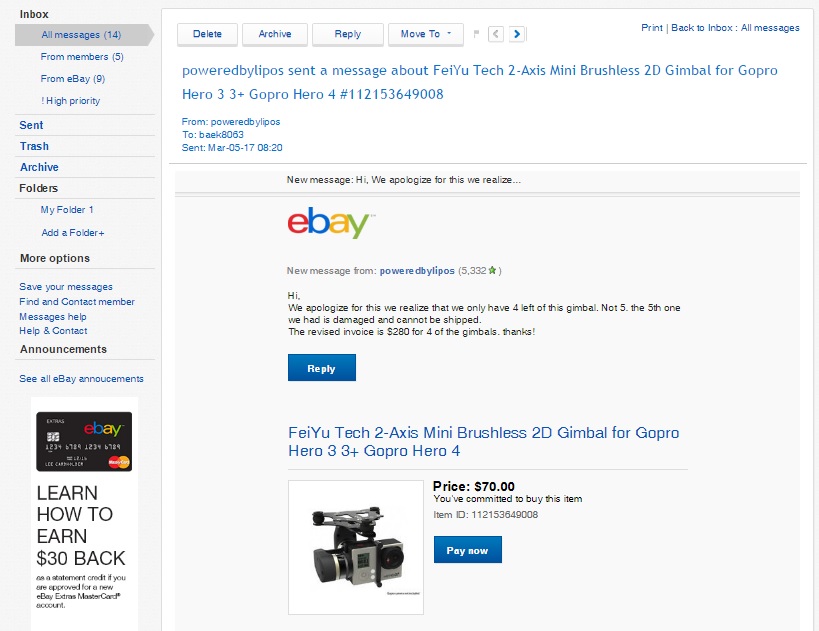The height and width of the screenshot is (631, 819).
Task: Delete this message
Action: click(x=207, y=34)
